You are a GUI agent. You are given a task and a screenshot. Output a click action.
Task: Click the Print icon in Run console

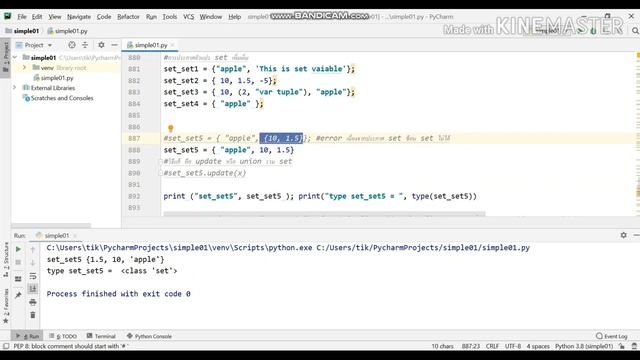click(33, 302)
